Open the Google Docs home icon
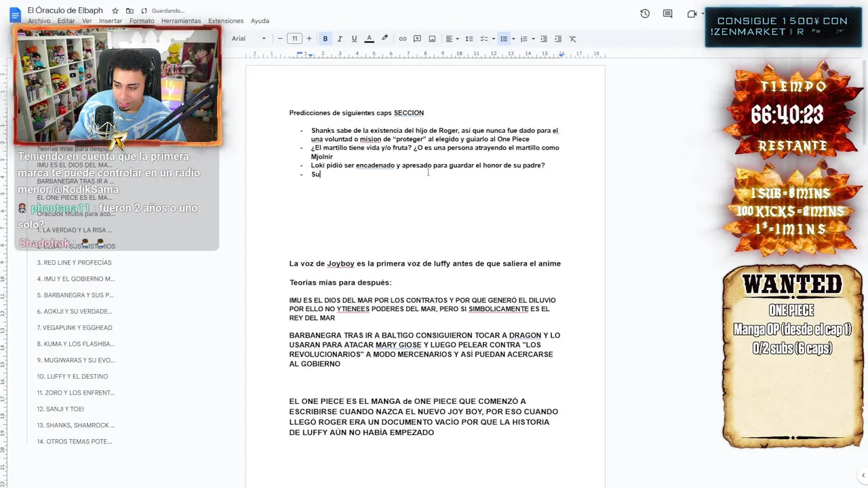 coord(15,14)
